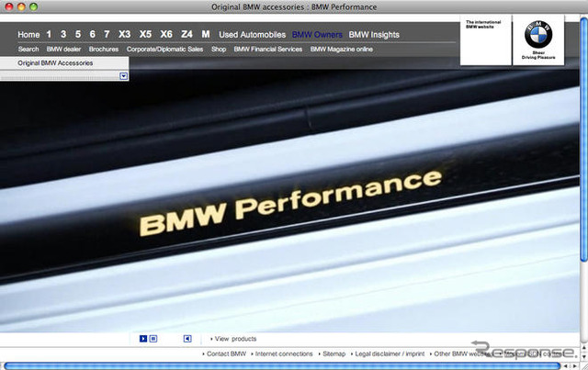Click the horizontal scrollbar thumb
The image size is (588, 370).
[x=282, y=366]
